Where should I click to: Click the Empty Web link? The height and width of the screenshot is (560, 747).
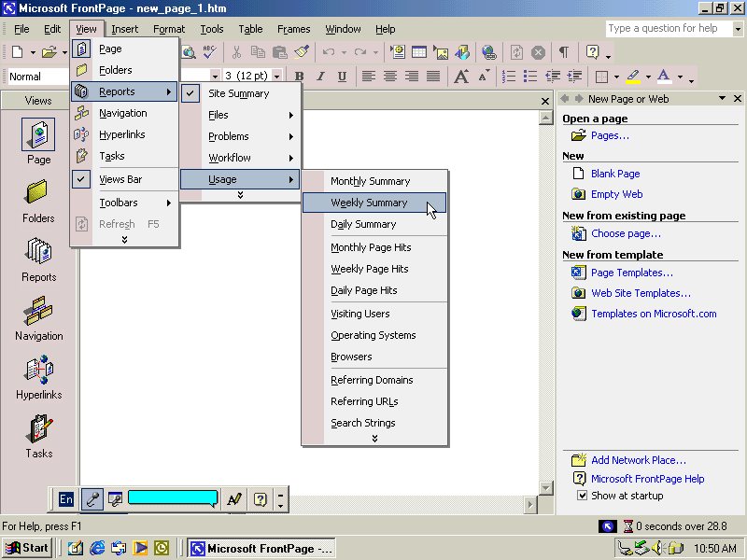coord(616,194)
